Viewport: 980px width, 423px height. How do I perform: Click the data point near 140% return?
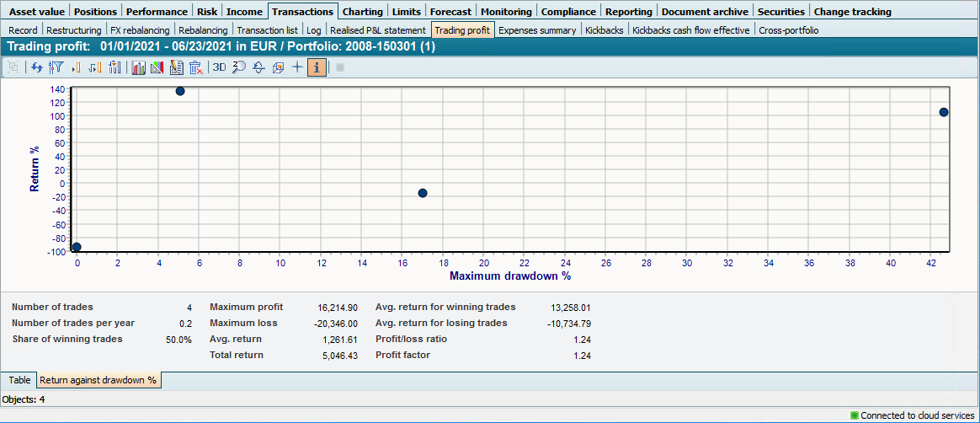(x=180, y=91)
